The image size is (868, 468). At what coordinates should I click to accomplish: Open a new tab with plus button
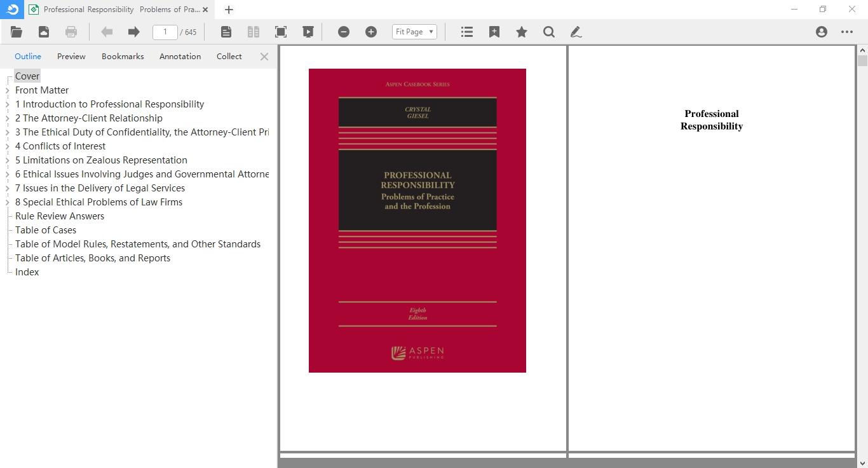pyautogui.click(x=229, y=10)
